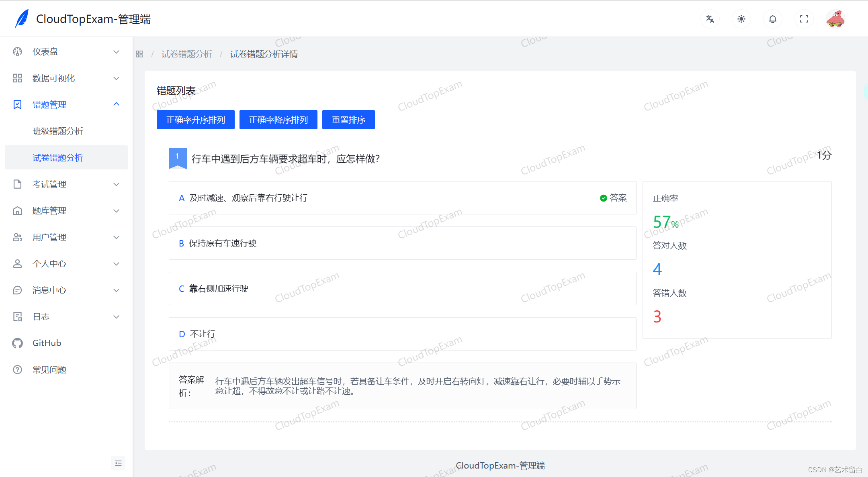
Task: Navigate to 试卷错题分析 via breadcrumb
Action: (186, 54)
